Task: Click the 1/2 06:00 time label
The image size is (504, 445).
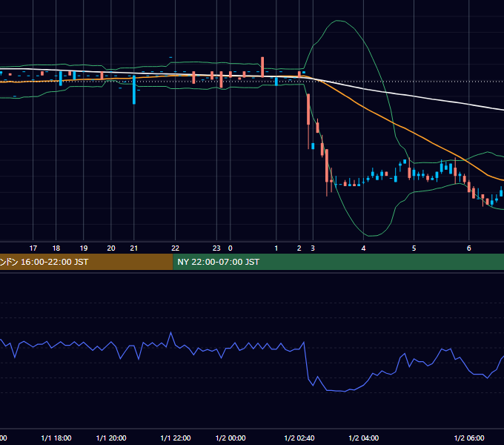Action: click(x=469, y=438)
